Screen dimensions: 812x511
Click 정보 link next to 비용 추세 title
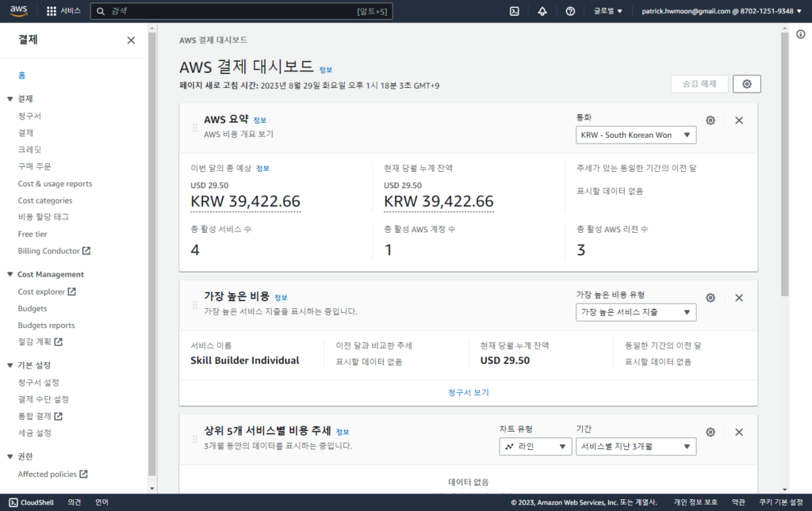(x=343, y=433)
